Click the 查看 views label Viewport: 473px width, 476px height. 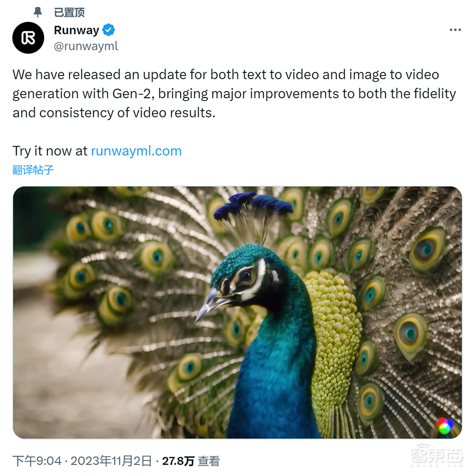209,461
